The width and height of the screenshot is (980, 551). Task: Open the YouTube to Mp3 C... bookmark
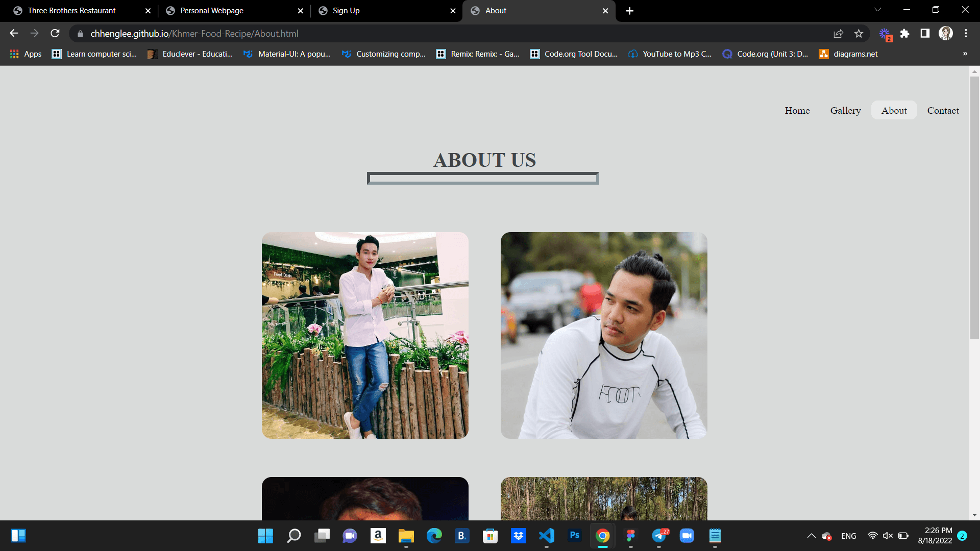(670, 54)
